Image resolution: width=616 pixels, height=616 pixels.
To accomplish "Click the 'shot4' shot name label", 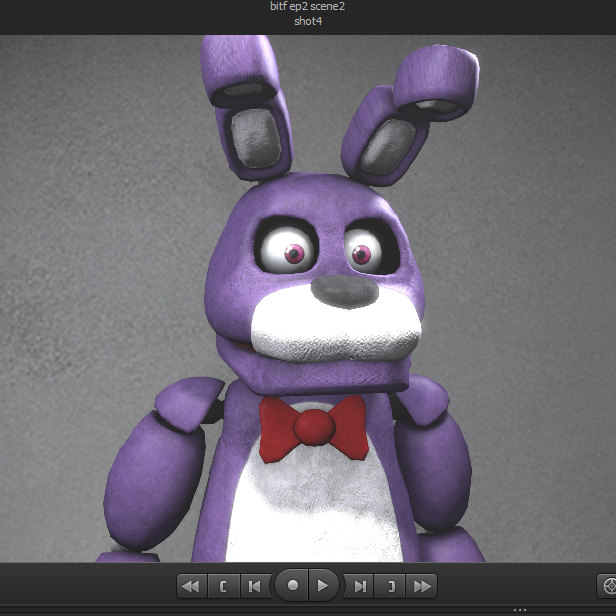I will (308, 21).
